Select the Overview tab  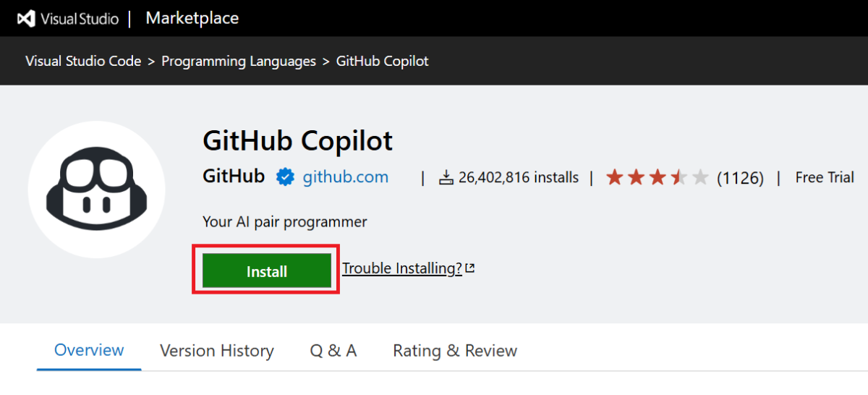(89, 351)
